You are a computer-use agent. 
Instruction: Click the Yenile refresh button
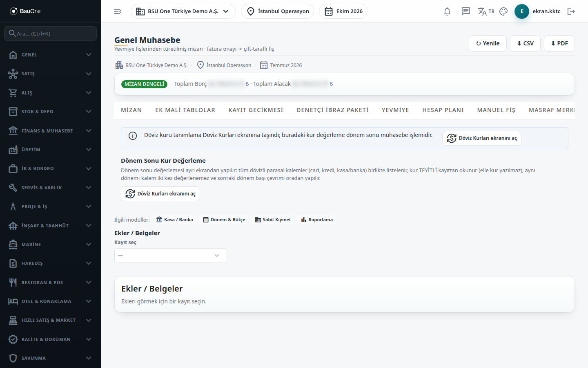[x=488, y=43]
